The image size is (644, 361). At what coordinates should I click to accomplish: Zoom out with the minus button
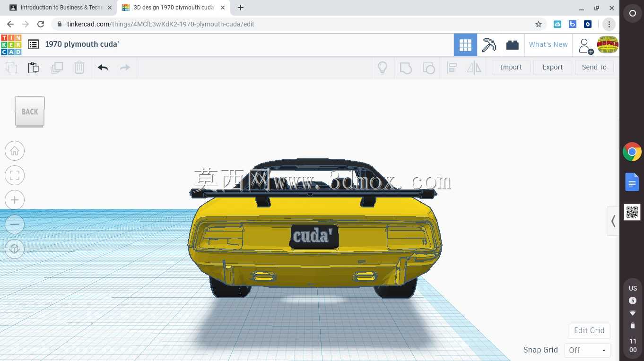click(x=15, y=224)
